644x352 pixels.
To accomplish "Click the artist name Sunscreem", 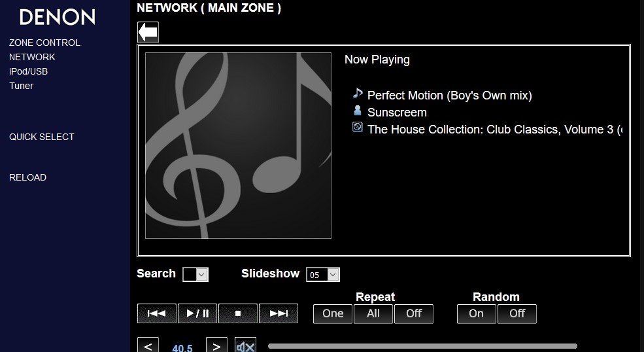I will click(x=397, y=113).
